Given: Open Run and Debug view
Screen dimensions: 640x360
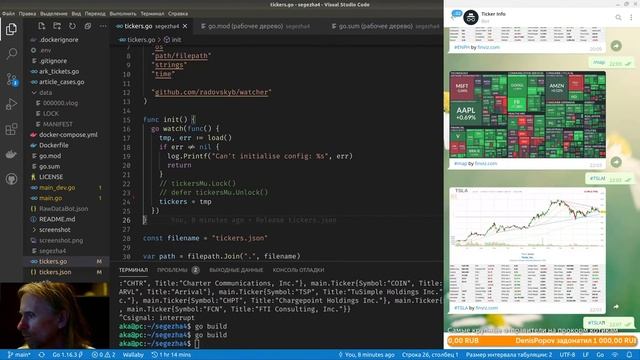Looking at the screenshot, I should (x=11, y=104).
